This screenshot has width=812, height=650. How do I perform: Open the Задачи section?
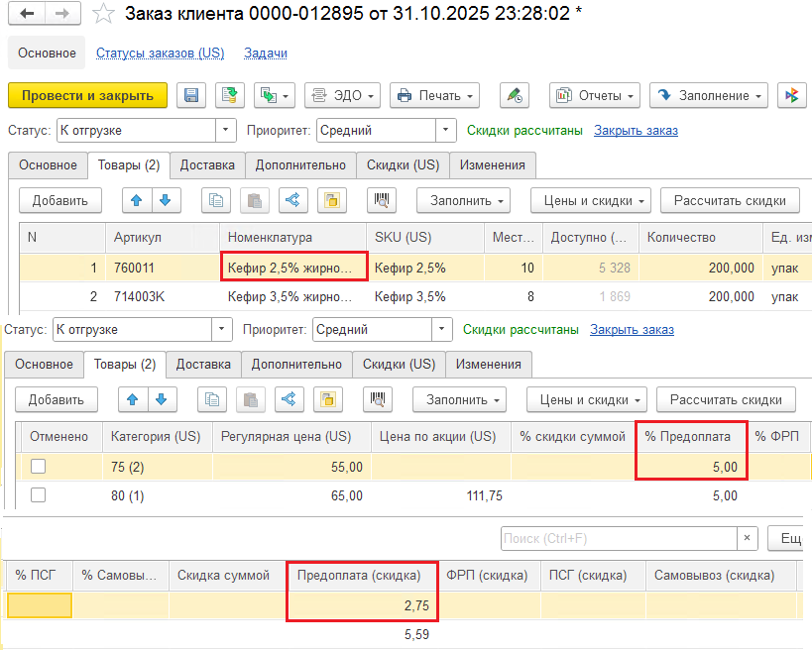(265, 53)
